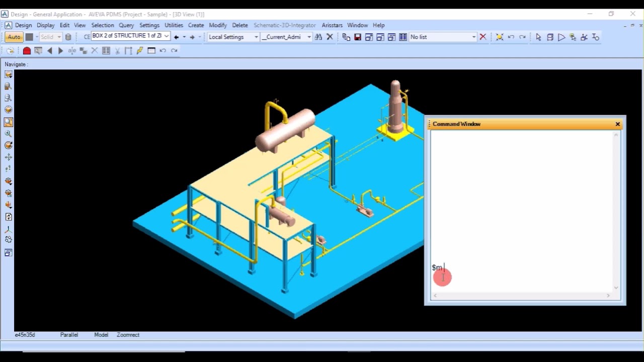Viewport: 644px width, 362px height.
Task: Click the window layout icon after lightning bolt
Action: coord(151,51)
